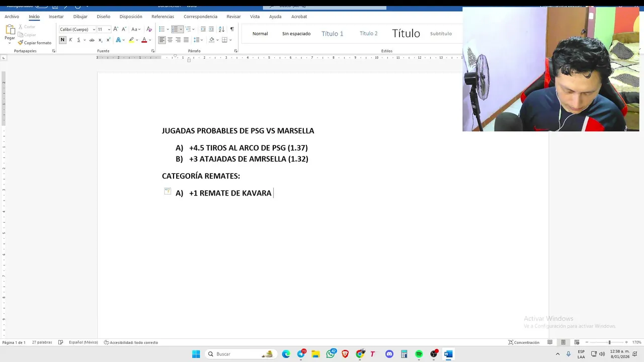The height and width of the screenshot is (362, 644).
Task: Click the Pegar paste icon
Action: click(10, 29)
